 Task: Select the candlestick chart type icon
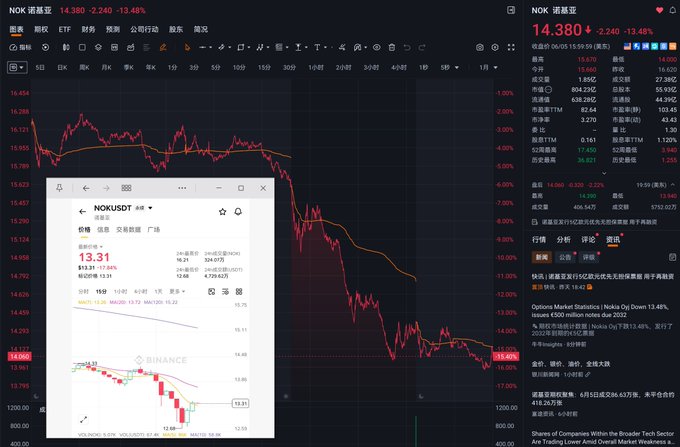(66, 47)
